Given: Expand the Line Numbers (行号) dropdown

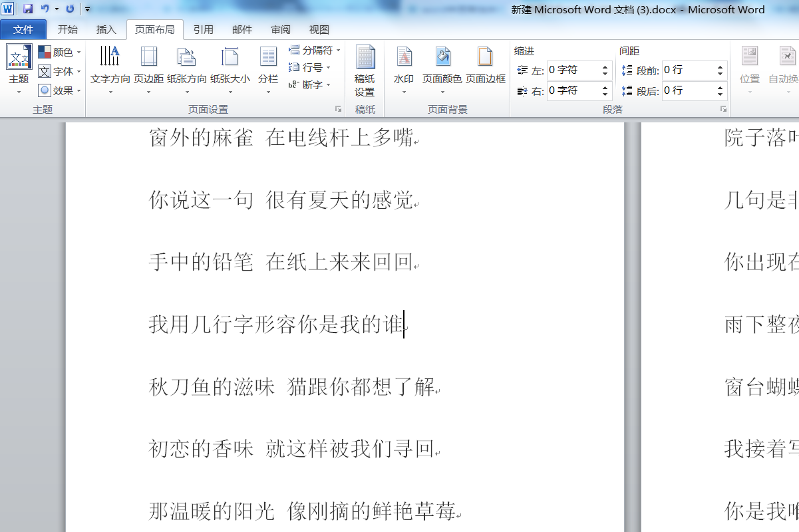Looking at the screenshot, I should 309,67.
